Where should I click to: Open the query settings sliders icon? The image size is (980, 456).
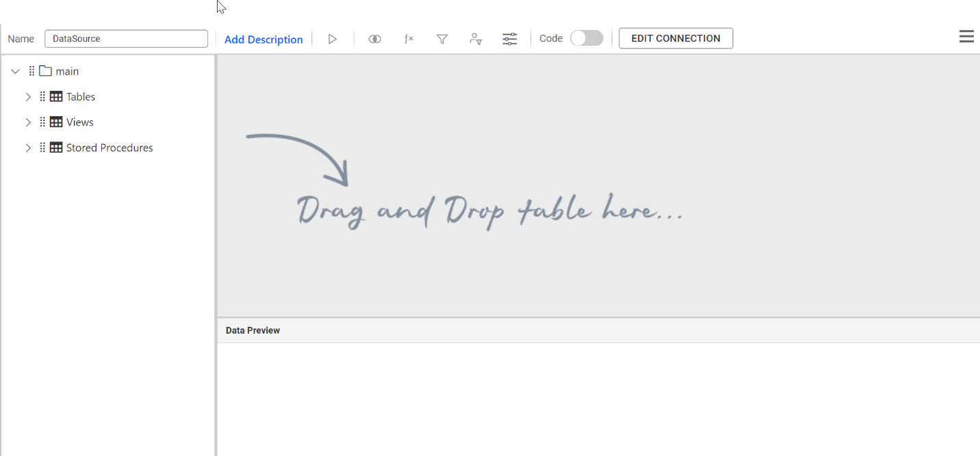(510, 39)
